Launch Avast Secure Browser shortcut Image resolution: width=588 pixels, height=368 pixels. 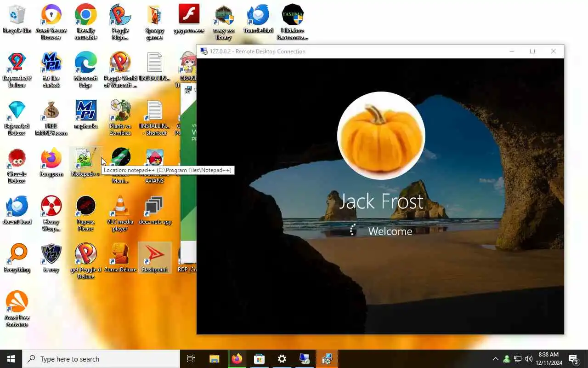[51, 22]
